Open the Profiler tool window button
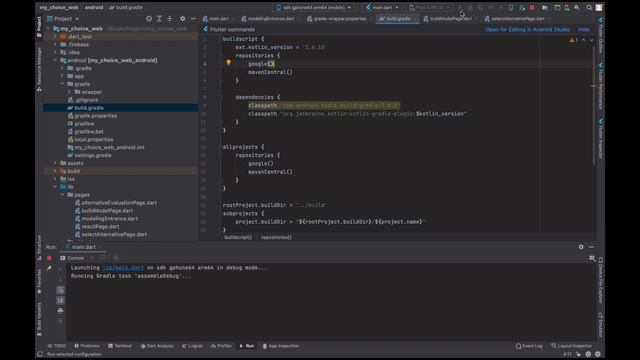This screenshot has height=360, width=640. (x=221, y=346)
